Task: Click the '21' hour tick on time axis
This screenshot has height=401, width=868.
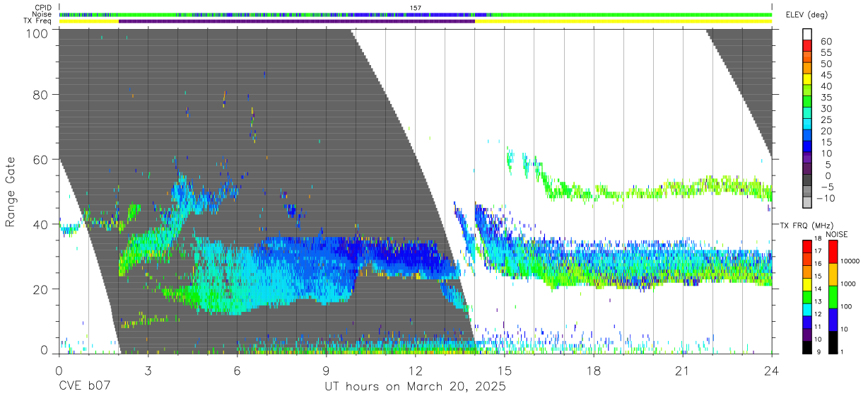Action: click(683, 371)
